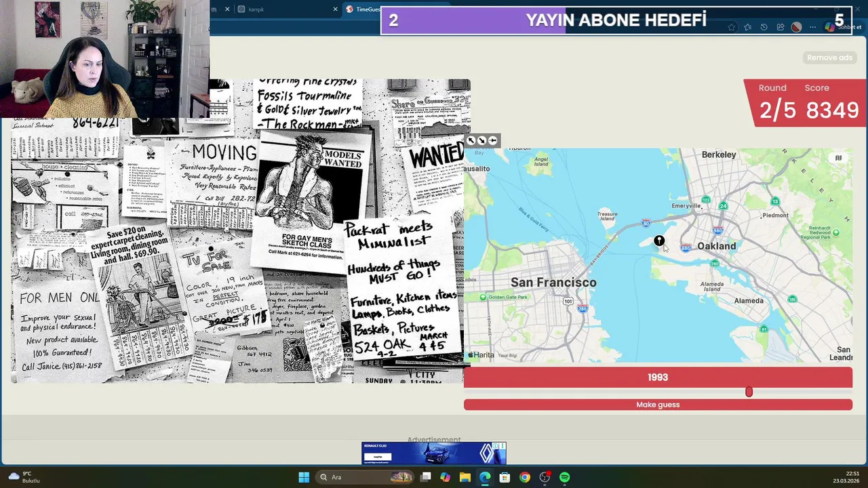Launch Copilot from the taskbar

click(x=445, y=477)
